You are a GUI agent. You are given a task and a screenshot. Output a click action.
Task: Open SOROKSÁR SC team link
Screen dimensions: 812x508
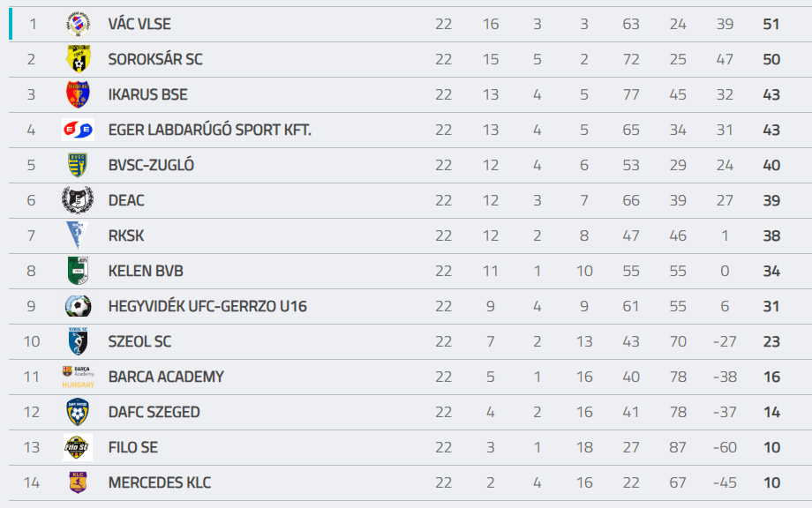155,59
